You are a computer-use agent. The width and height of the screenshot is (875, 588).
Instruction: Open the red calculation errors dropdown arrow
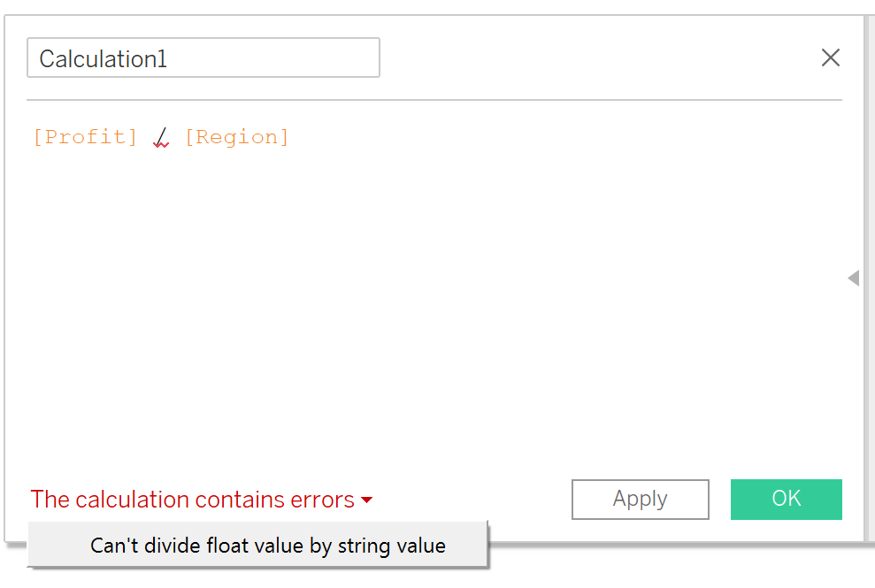pyautogui.click(x=367, y=500)
